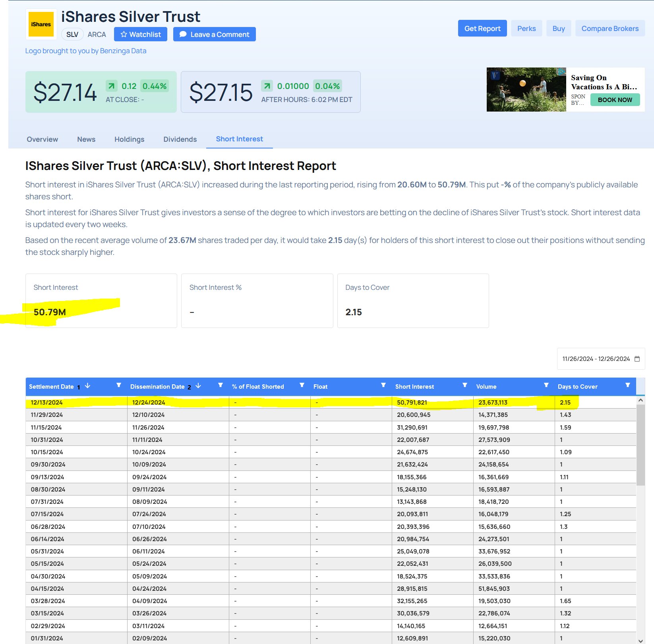Select days to cover cell 1.65
This screenshot has height=644, width=654.
point(596,601)
